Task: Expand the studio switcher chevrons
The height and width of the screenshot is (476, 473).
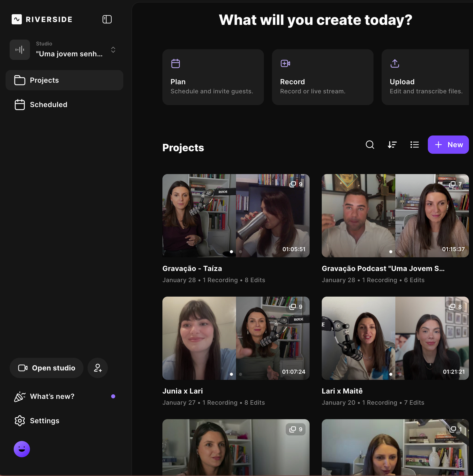Action: pos(113,50)
